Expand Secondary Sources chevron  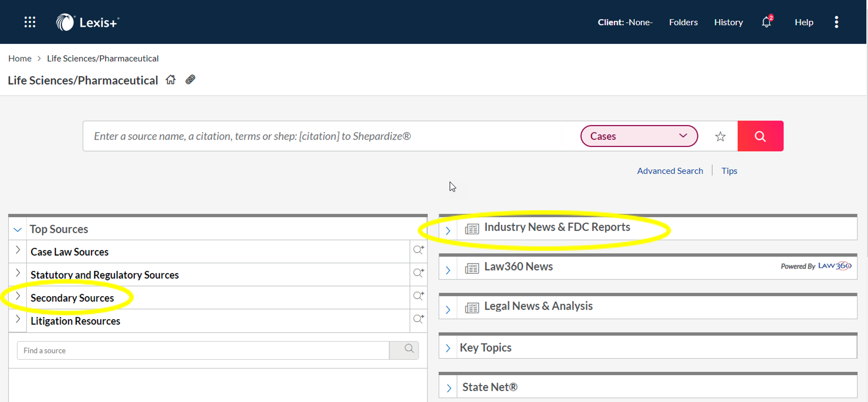(18, 296)
